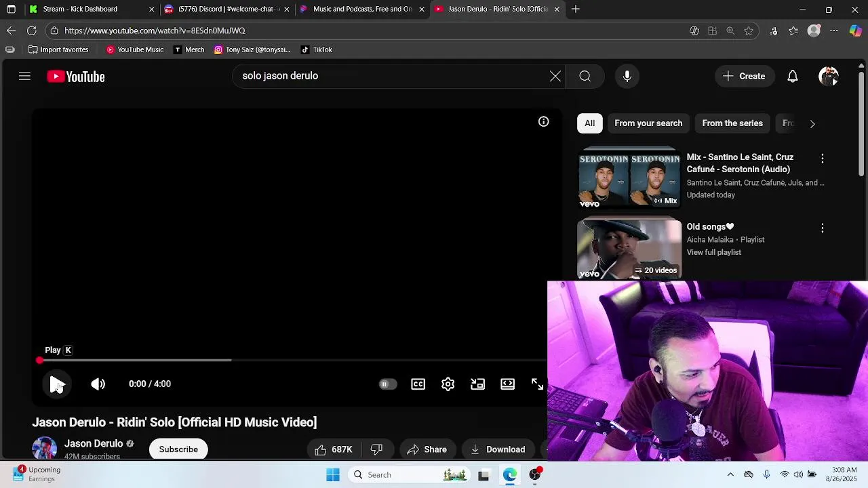Open the Create menu
Viewport: 868px width, 488px height.
744,76
